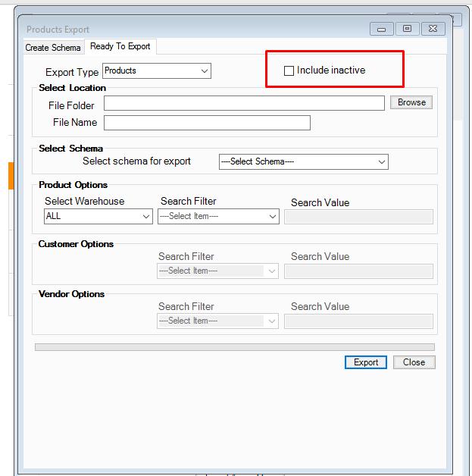The image size is (472, 476).
Task: Focus the File Name input box
Action: 207,123
